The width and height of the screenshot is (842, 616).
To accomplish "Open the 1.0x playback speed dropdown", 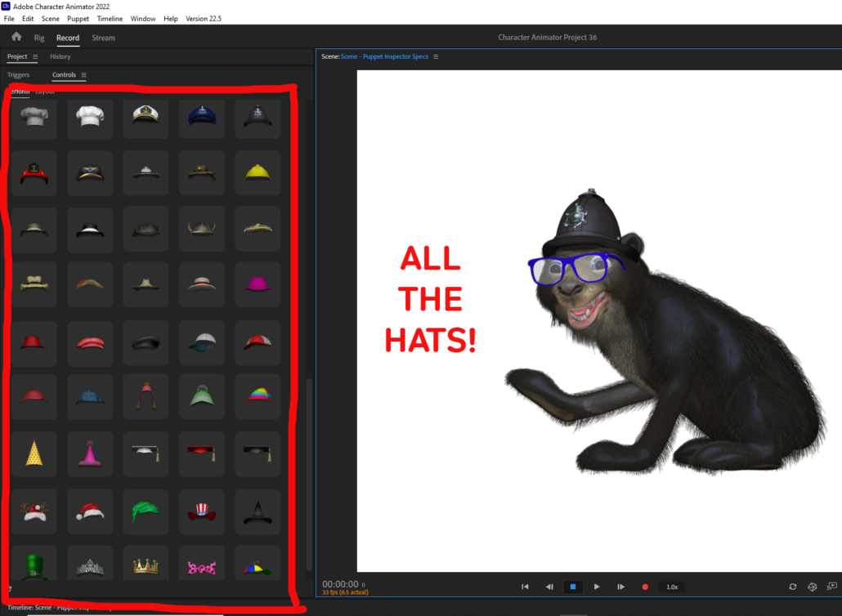I will (672, 587).
